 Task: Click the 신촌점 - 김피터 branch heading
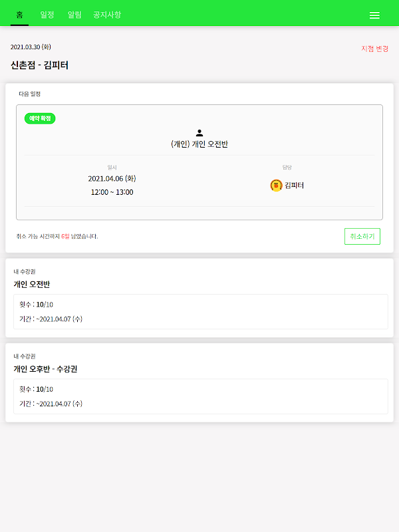(39, 65)
